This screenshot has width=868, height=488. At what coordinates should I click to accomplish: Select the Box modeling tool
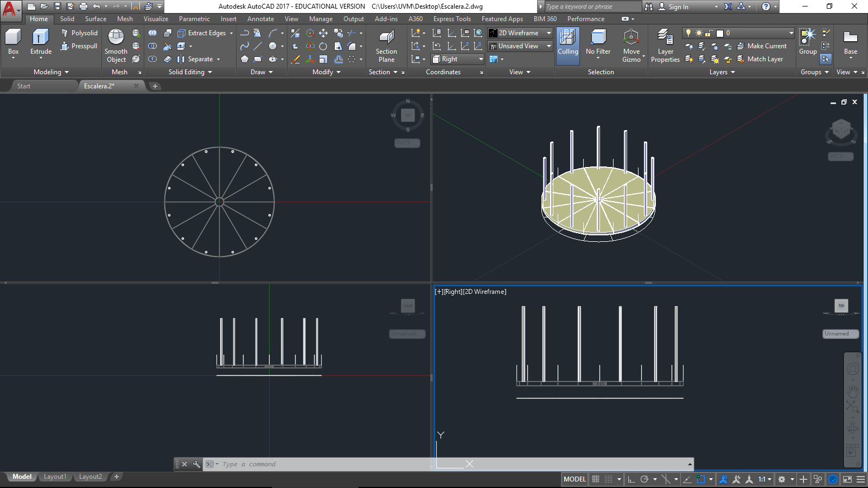(x=13, y=41)
